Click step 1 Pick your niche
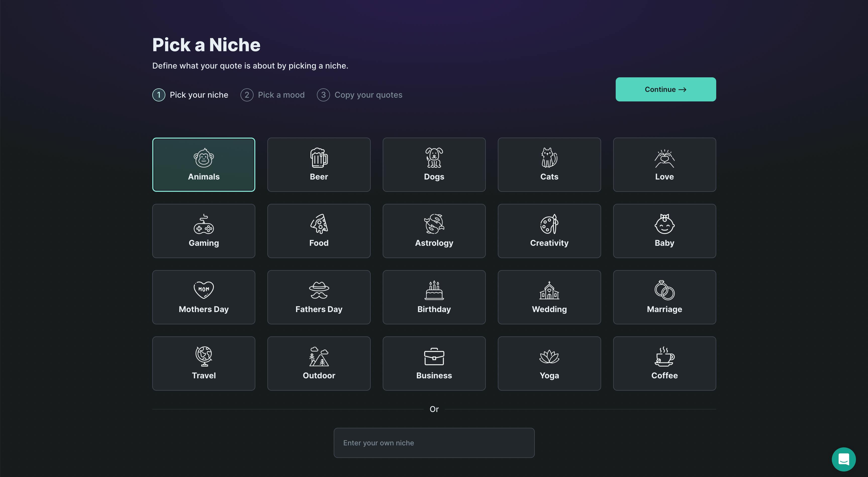 [190, 95]
